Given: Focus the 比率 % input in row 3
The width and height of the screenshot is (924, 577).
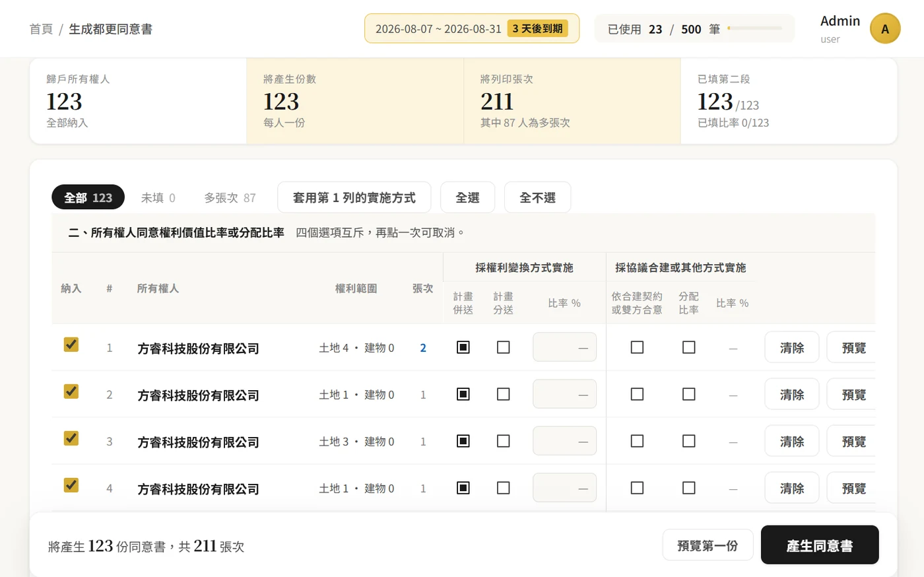Looking at the screenshot, I should [x=564, y=441].
